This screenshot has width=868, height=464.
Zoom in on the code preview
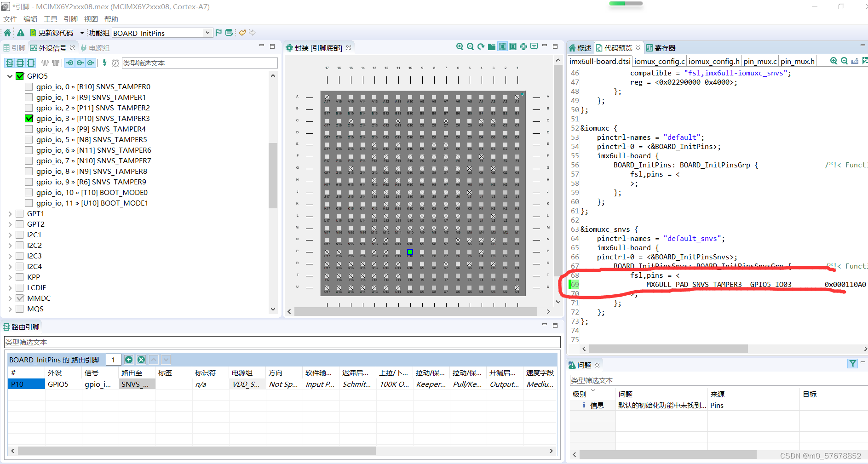[x=834, y=61]
